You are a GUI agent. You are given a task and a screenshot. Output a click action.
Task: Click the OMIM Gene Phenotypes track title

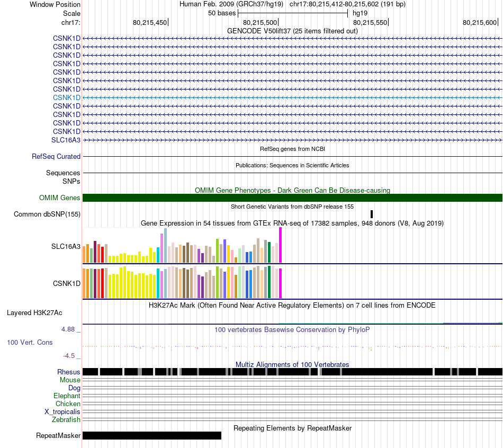point(292,190)
